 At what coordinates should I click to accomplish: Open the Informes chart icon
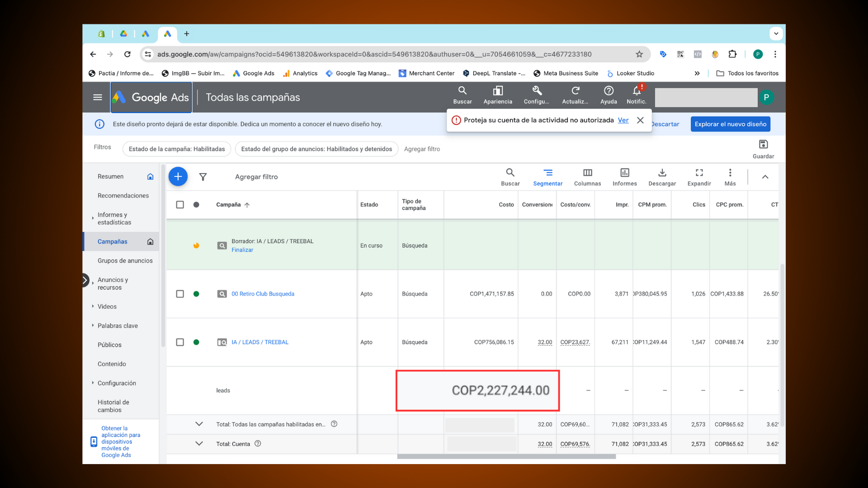click(x=624, y=173)
